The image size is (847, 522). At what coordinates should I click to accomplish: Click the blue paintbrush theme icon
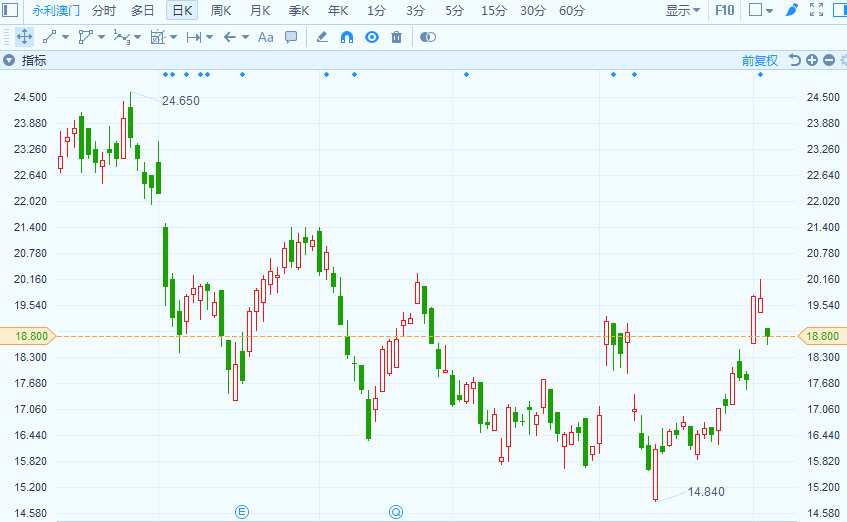[x=791, y=10]
